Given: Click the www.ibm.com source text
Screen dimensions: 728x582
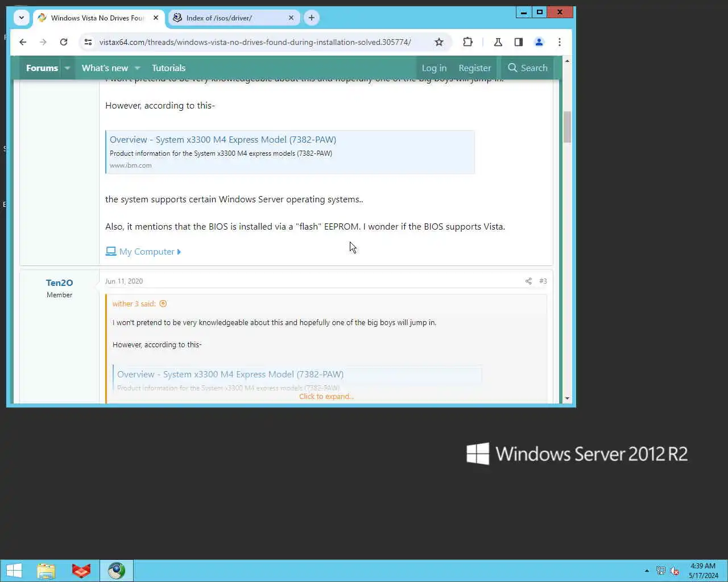Looking at the screenshot, I should 131,165.
